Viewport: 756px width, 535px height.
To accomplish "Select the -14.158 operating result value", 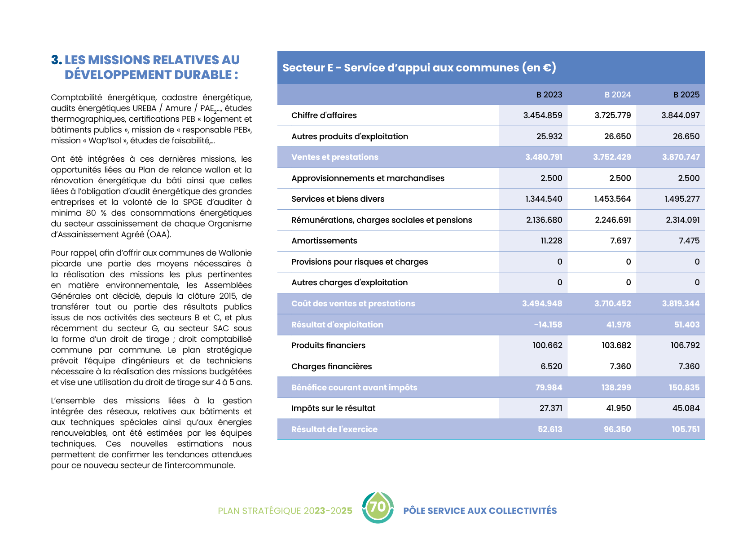I will tap(548, 325).
